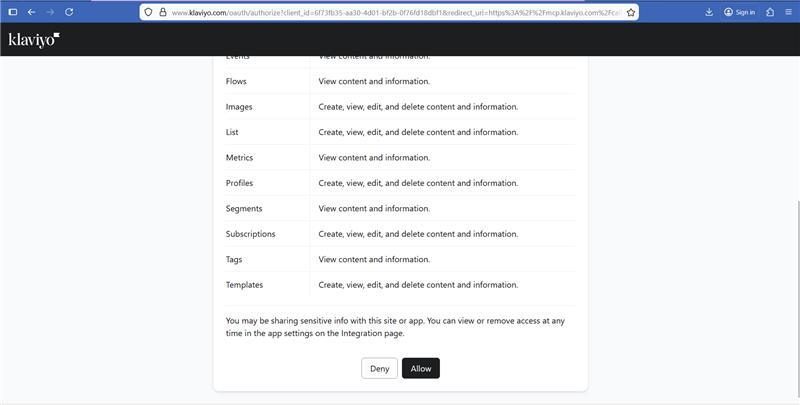Click Sign in on the browser toolbar
Screen dimensions: 800x405
[739, 12]
